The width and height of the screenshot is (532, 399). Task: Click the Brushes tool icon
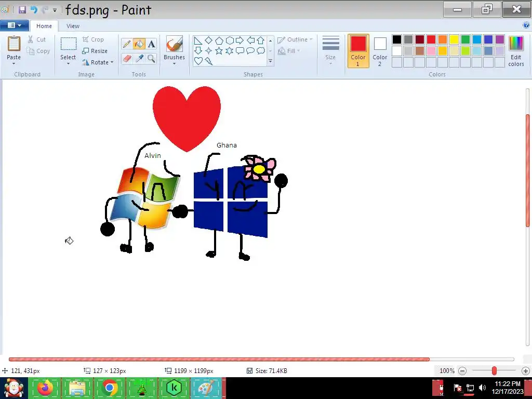[x=175, y=44]
